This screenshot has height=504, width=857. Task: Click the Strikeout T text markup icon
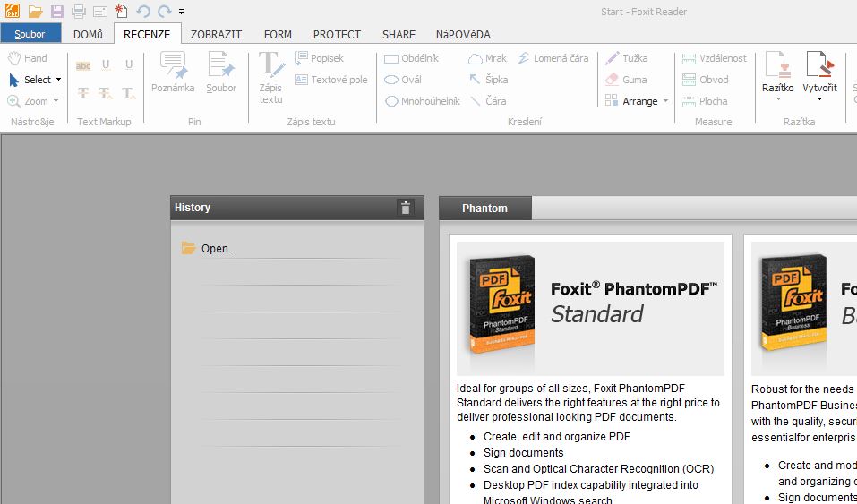coord(83,93)
